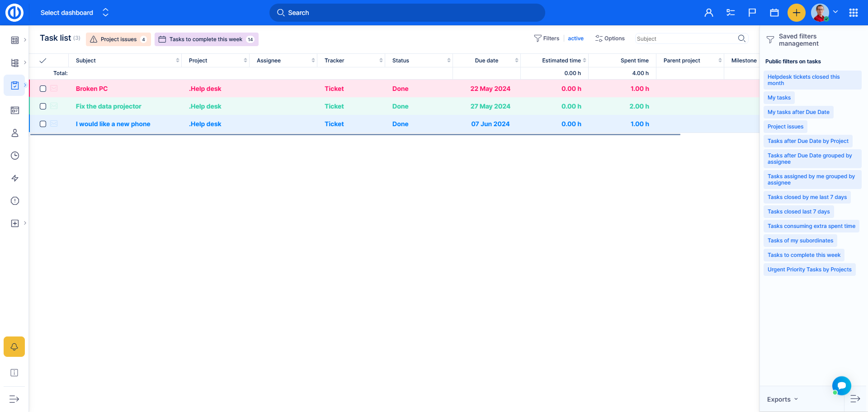Switch to Tasks to complete this week tab
This screenshot has height=412, width=868.
(206, 39)
